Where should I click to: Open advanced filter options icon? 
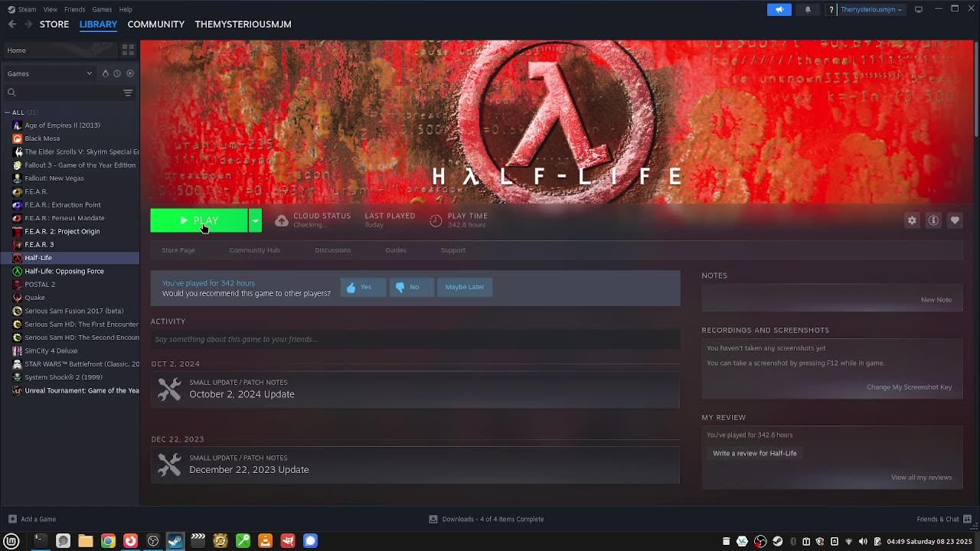point(128,93)
